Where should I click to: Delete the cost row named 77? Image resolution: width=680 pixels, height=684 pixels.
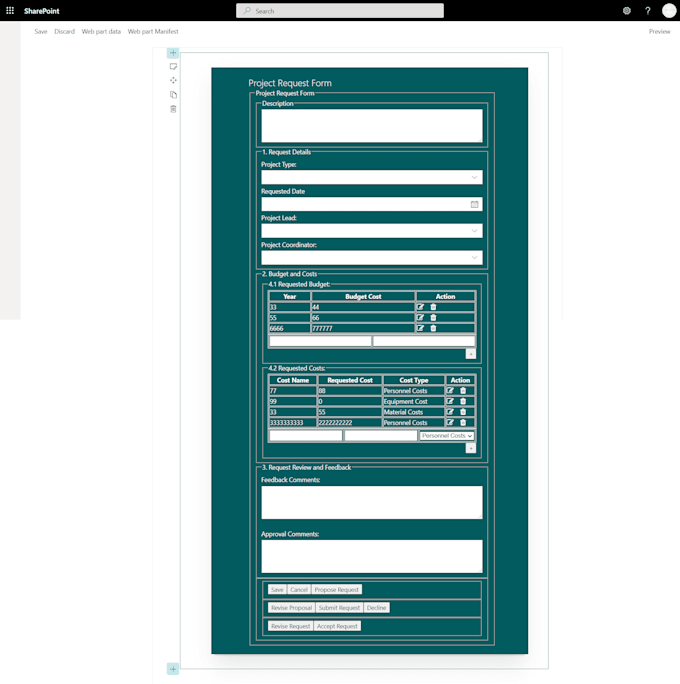pyautogui.click(x=463, y=391)
